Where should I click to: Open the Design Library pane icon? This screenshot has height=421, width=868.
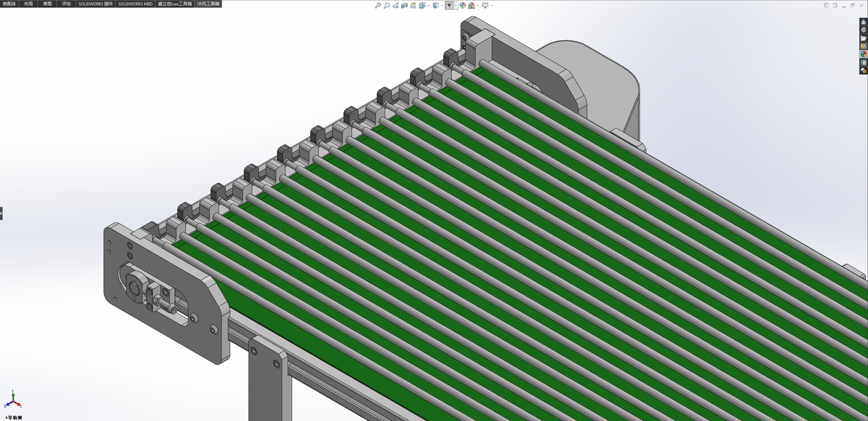pos(863,30)
